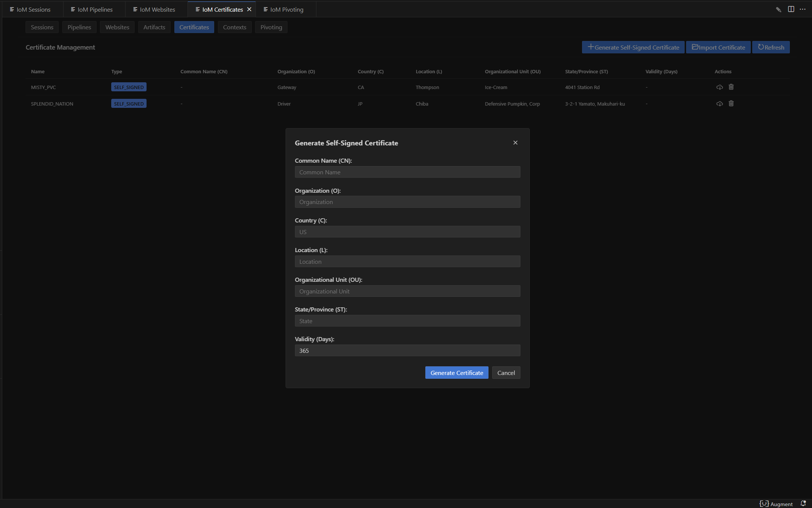812x508 pixels.
Task: Open the Pipelines navigation tab
Action: 79,27
